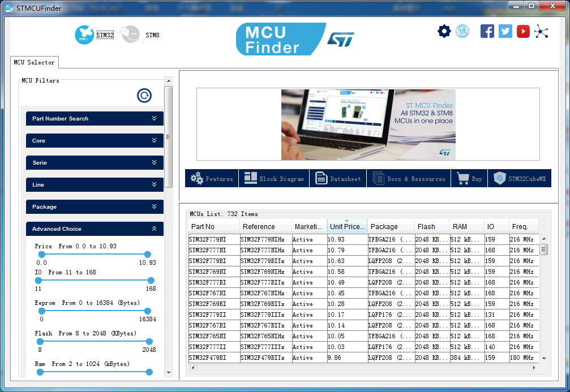This screenshot has height=392, width=570.
Task: Sort by Freq. column header
Action: coord(523,226)
